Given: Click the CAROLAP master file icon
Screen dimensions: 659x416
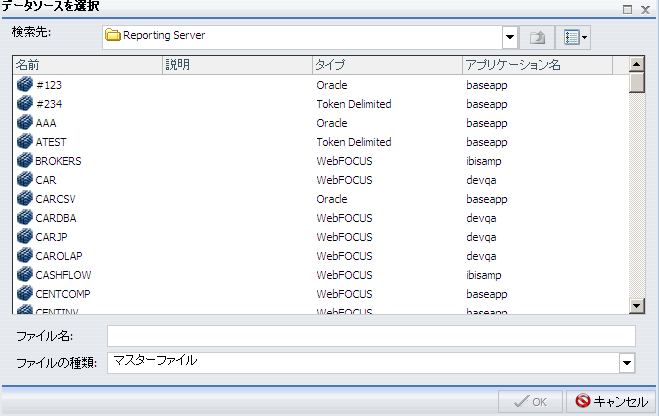Looking at the screenshot, I should tap(25, 255).
